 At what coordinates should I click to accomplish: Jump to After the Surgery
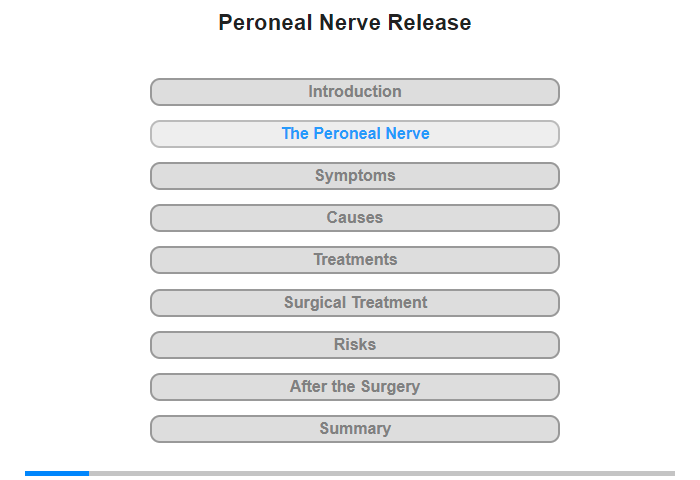coord(354,387)
